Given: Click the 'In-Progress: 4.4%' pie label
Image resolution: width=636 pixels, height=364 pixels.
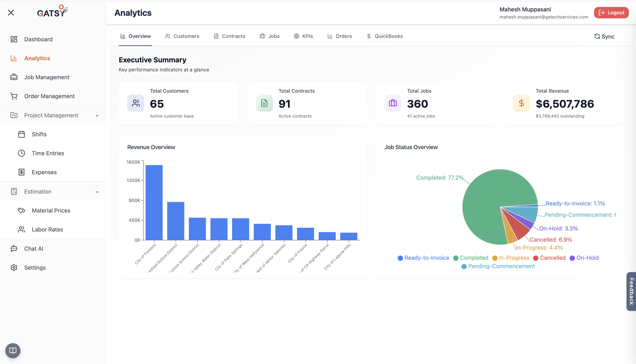Looking at the screenshot, I should coord(539,248).
